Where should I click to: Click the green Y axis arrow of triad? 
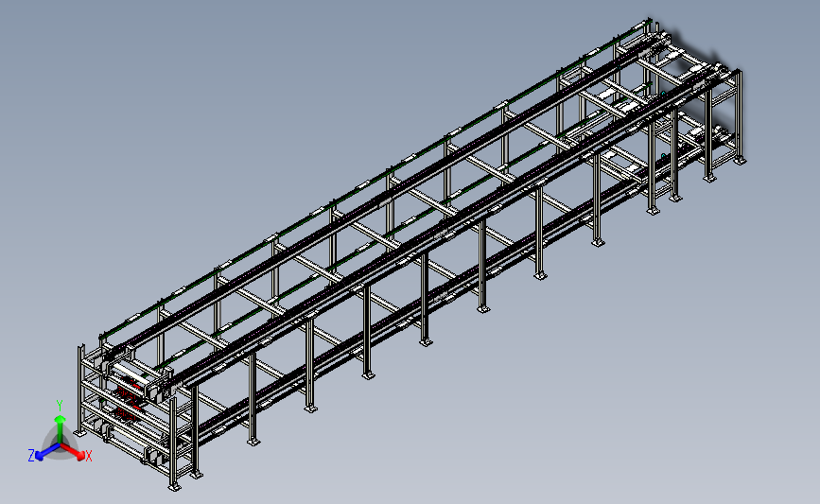coord(61,428)
